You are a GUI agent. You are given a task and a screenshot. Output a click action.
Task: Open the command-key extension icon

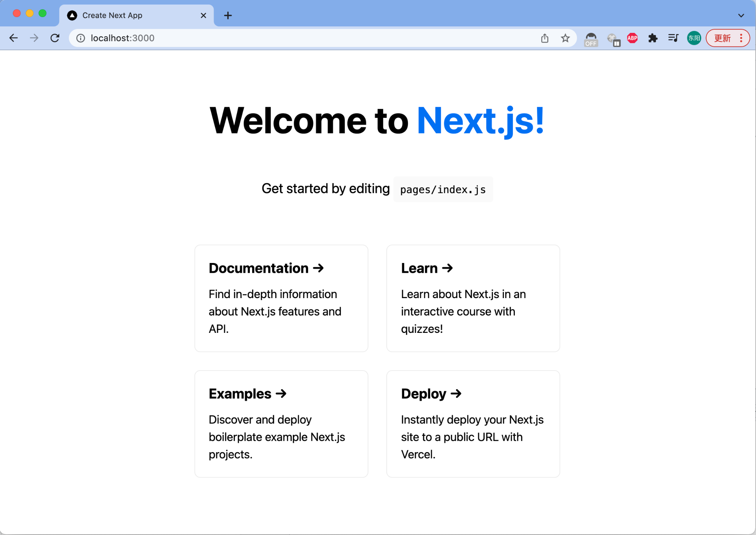tap(613, 39)
